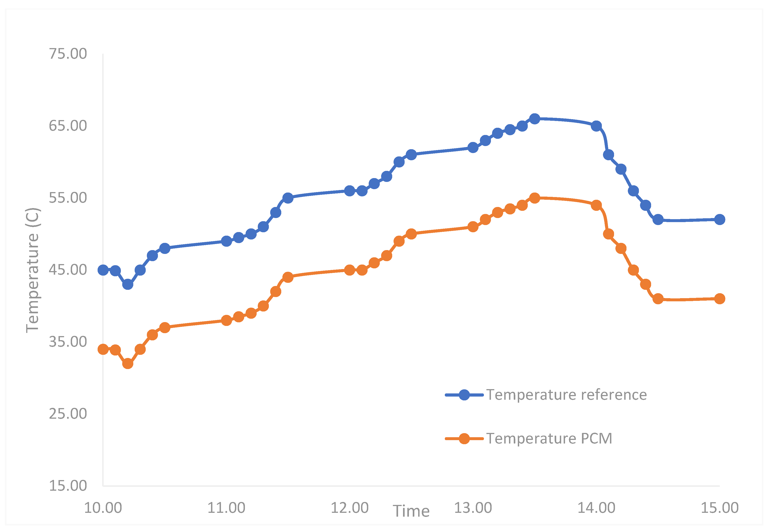The width and height of the screenshot is (774, 532).
Task: Select the blue series peak data point
Action: click(x=535, y=119)
